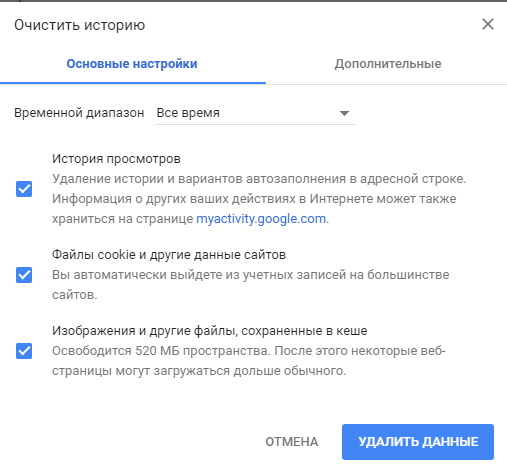Click the УДАЛИТЬ ДАННЫЕ button
This screenshot has width=507, height=474.
[x=418, y=442]
